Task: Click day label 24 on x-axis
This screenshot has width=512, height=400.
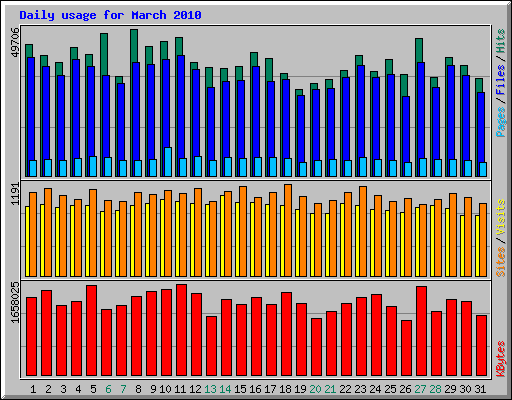Action: click(x=375, y=389)
